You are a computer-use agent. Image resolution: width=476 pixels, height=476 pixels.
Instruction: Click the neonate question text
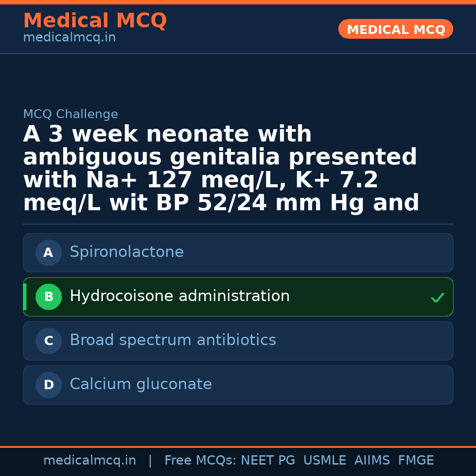220,169
